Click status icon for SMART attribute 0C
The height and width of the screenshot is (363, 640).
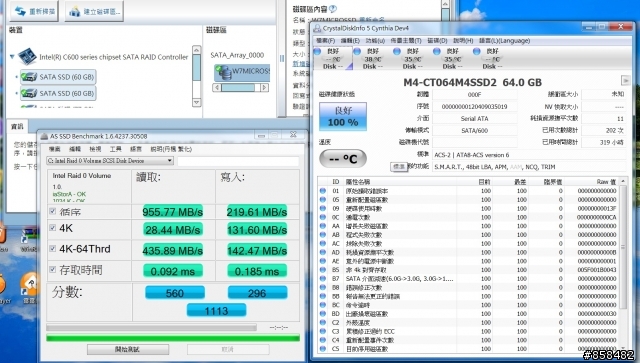click(x=323, y=217)
